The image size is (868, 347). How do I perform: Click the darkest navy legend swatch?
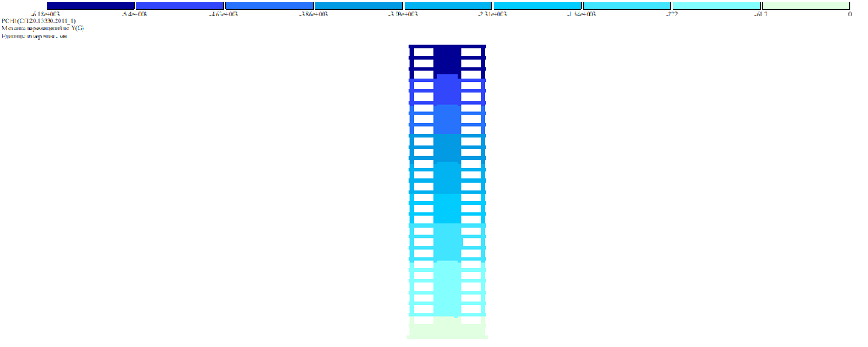click(90, 6)
